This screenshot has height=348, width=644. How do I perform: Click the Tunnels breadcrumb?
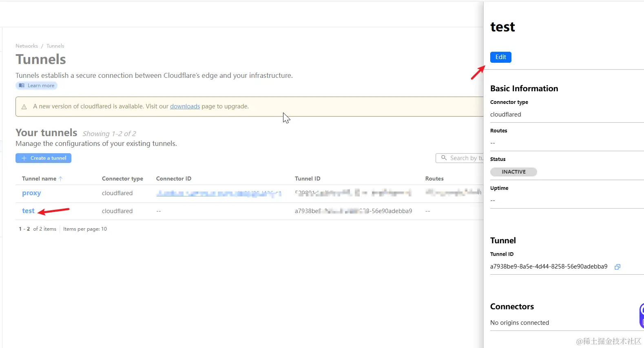[x=55, y=46]
